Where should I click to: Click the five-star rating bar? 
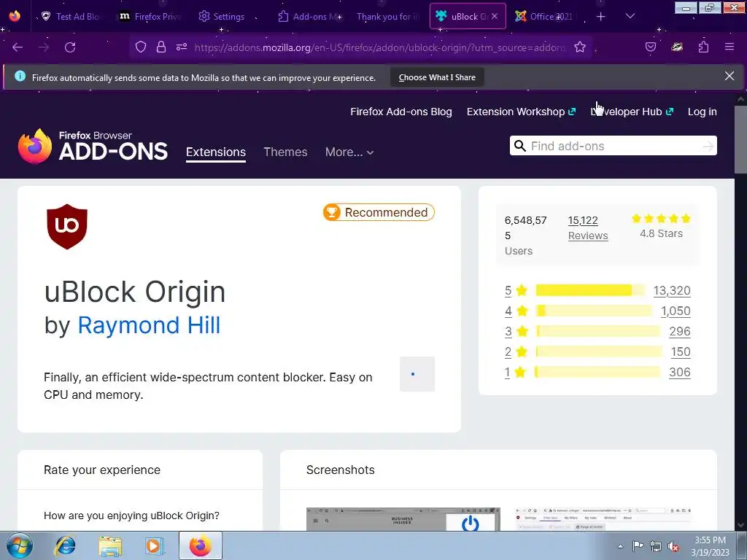591,290
